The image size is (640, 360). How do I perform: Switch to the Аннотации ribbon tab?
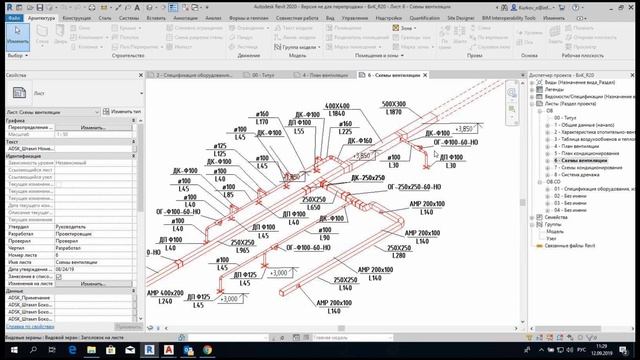click(185, 18)
